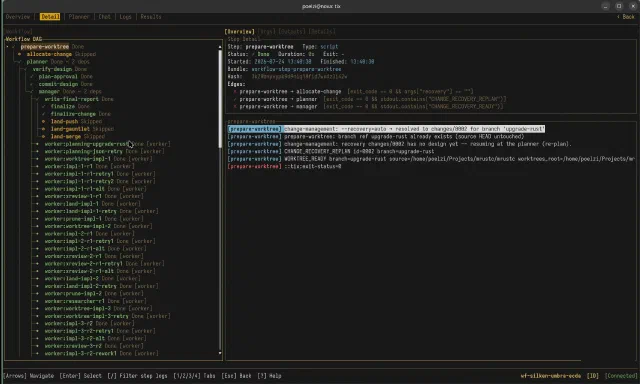Select the [Overview] step sub-tab

(240, 31)
